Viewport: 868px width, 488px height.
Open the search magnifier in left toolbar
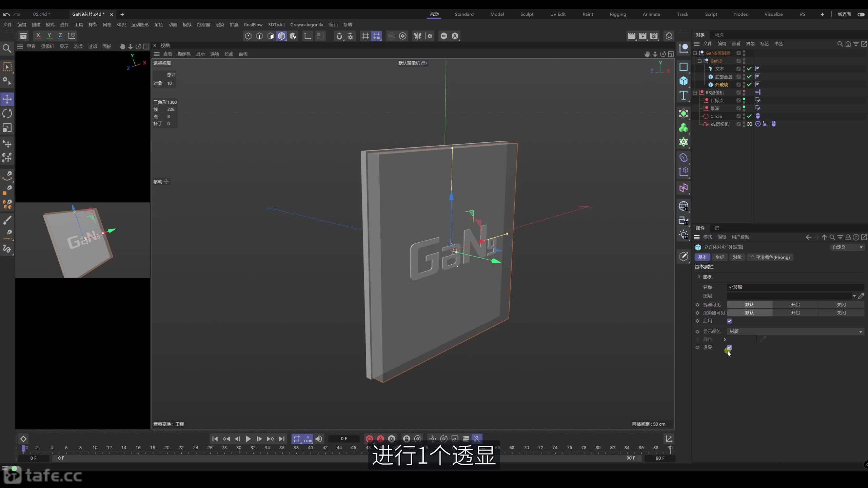(x=7, y=48)
